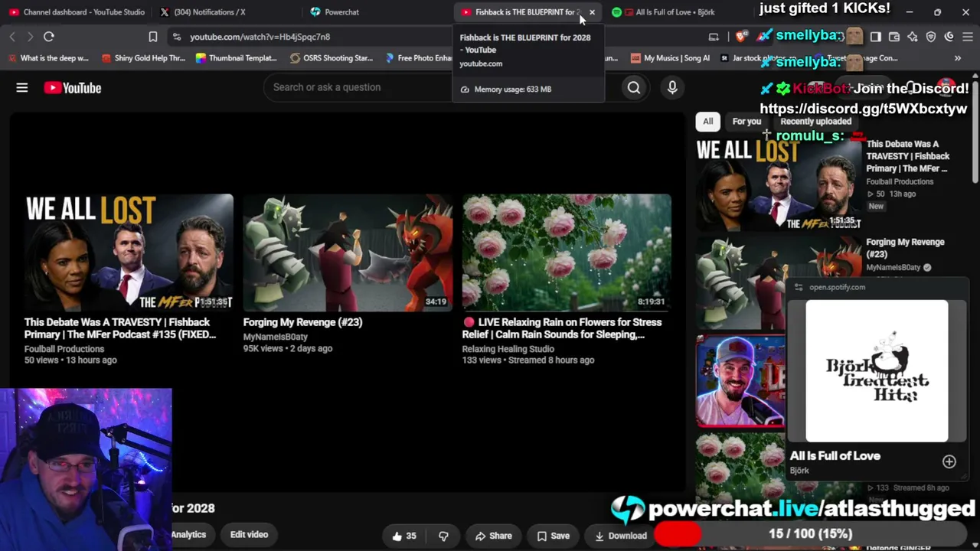Open Thumbnail Template bookmark
This screenshot has height=551, width=980.
click(237, 58)
